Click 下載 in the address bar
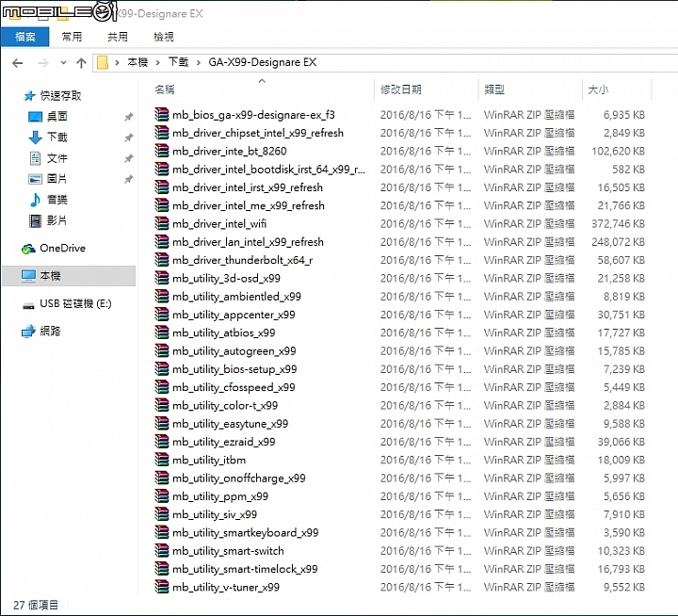Viewport: 678px width, 616px height. click(x=178, y=62)
